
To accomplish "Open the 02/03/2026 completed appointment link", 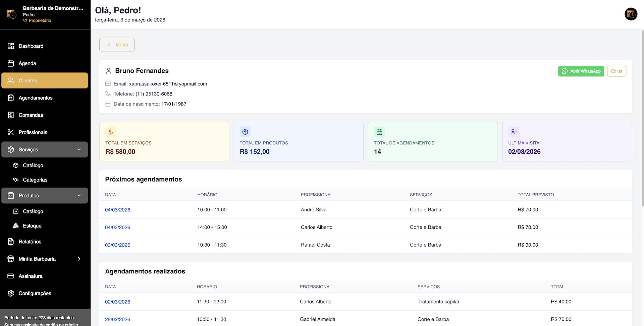I will [x=117, y=302].
